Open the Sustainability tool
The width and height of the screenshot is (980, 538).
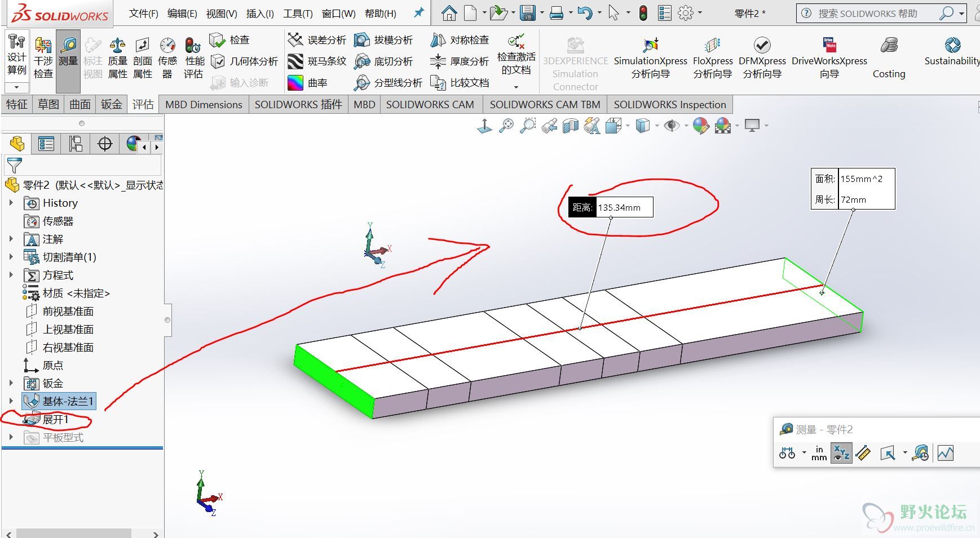pyautogui.click(x=952, y=52)
